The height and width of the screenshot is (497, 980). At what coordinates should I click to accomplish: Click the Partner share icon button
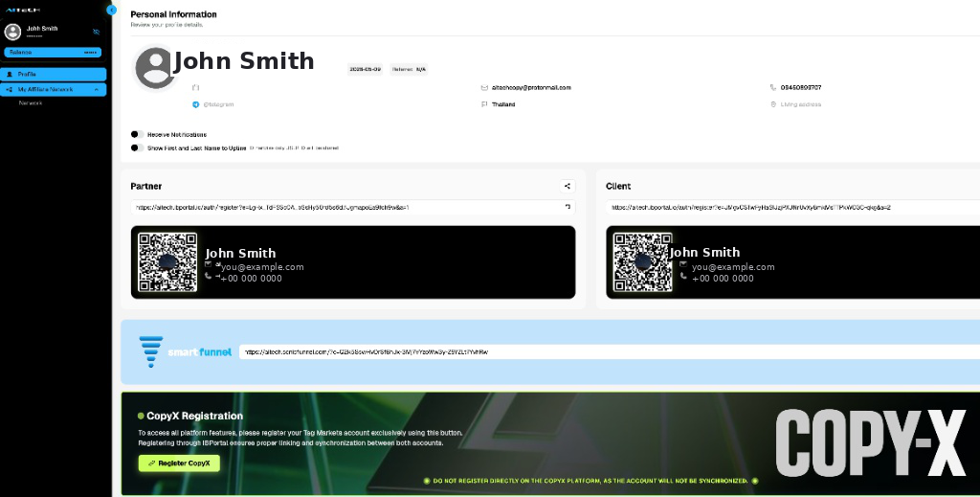click(568, 186)
